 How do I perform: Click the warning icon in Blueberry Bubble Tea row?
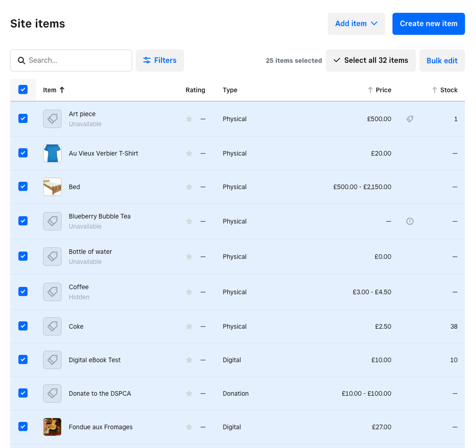point(410,221)
